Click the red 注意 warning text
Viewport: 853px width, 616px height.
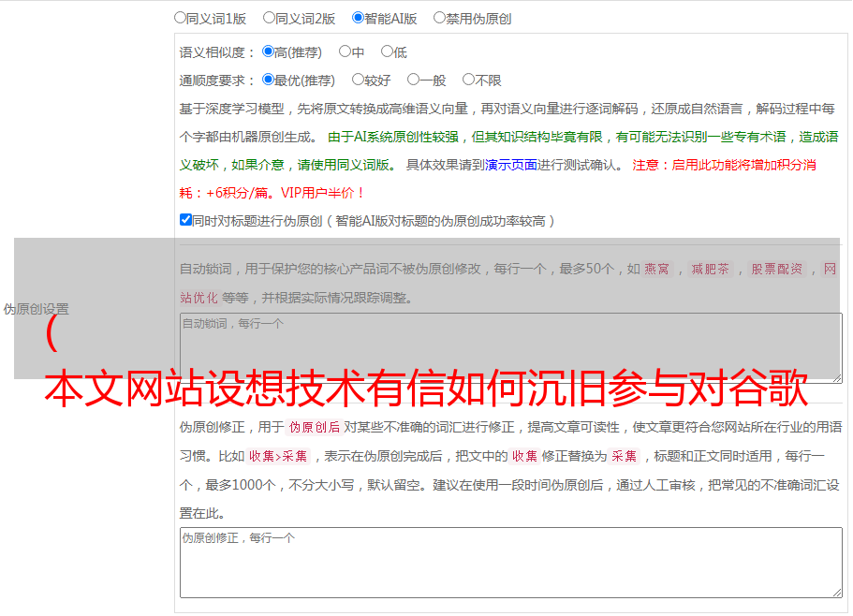click(498, 179)
